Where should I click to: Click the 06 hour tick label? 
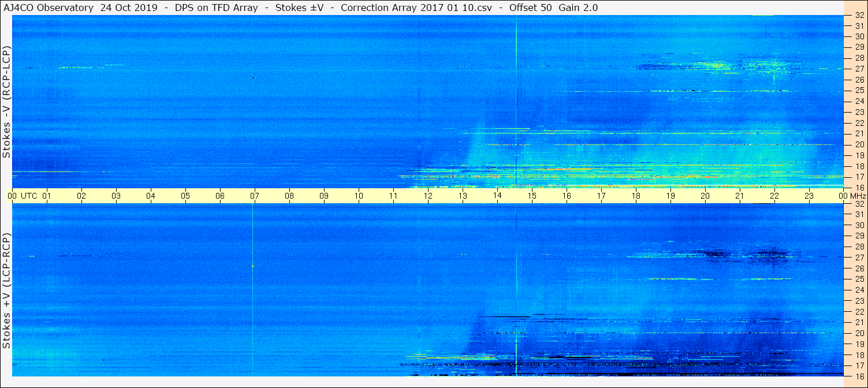click(x=220, y=196)
